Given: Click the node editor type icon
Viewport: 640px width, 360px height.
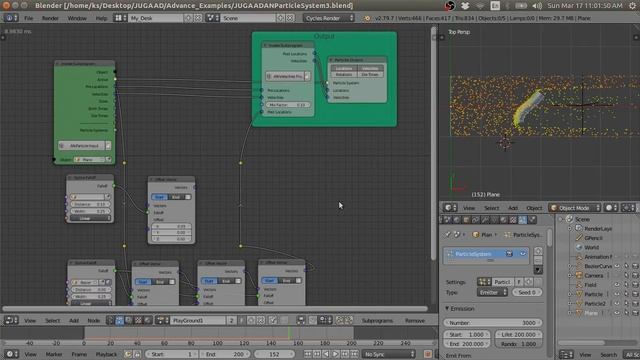Looking at the screenshot, I should [11, 320].
